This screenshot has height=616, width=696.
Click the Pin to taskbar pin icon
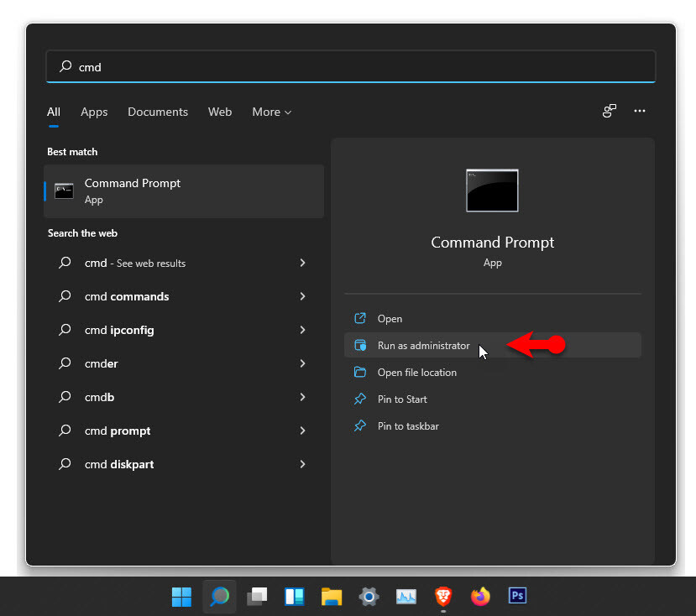pyautogui.click(x=360, y=426)
